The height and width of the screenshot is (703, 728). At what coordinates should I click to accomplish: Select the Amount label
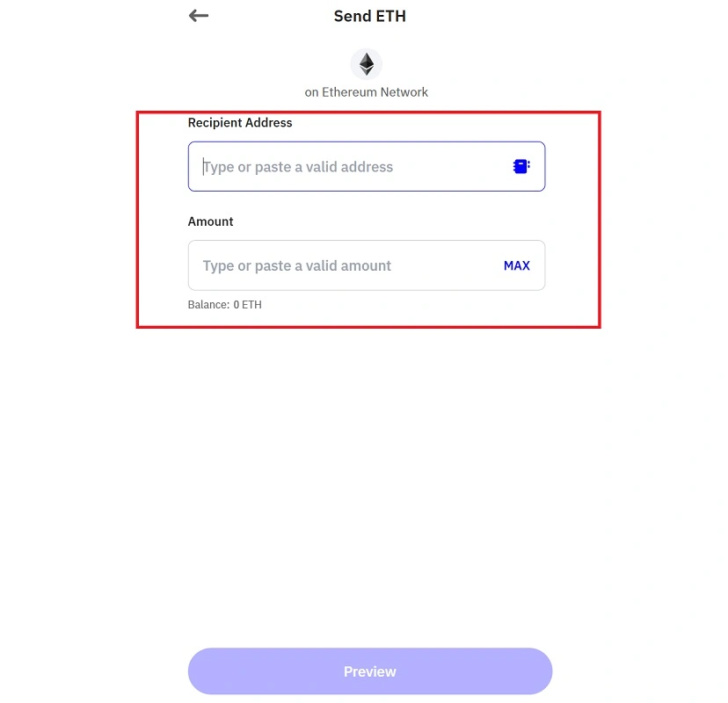tap(210, 221)
